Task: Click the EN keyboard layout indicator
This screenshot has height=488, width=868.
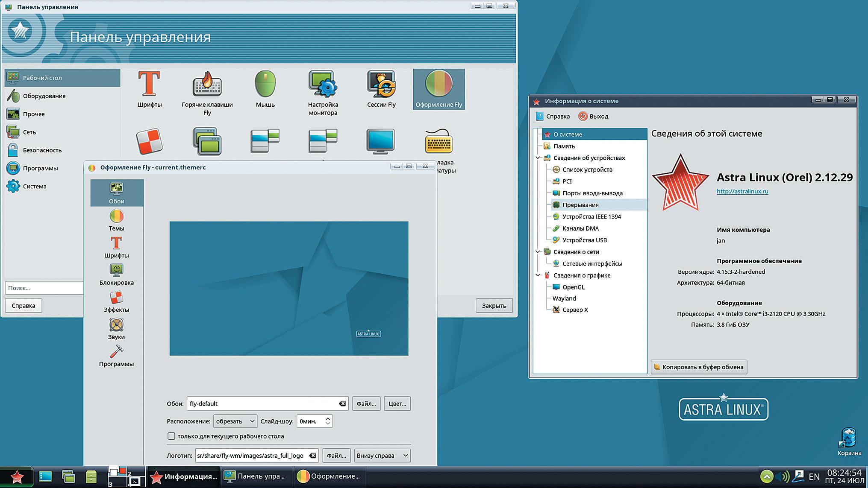Action: (814, 476)
